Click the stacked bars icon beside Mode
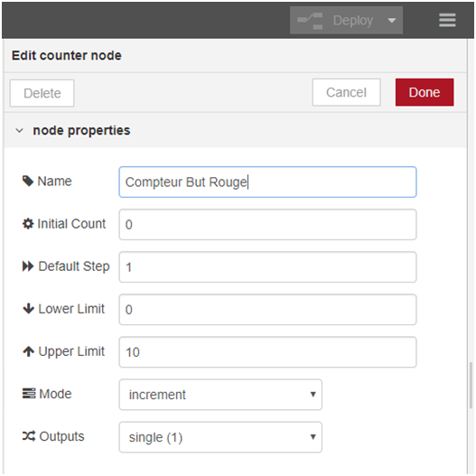The image size is (476, 476). (x=29, y=394)
